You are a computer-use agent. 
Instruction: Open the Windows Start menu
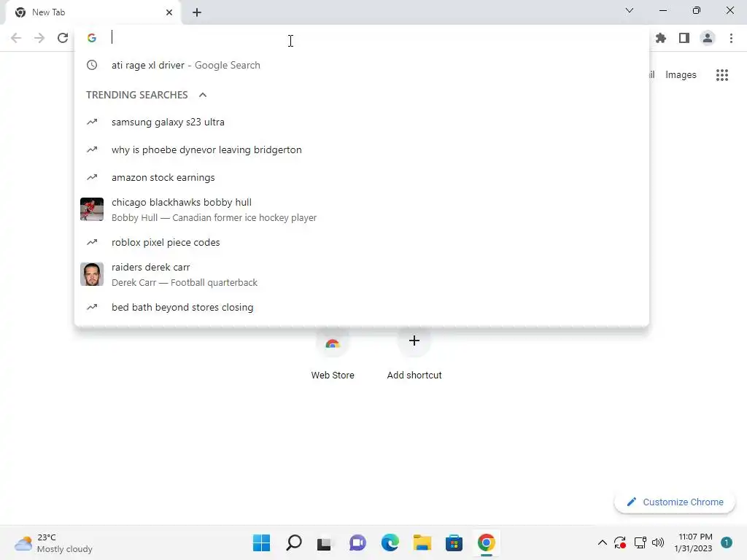(x=262, y=542)
